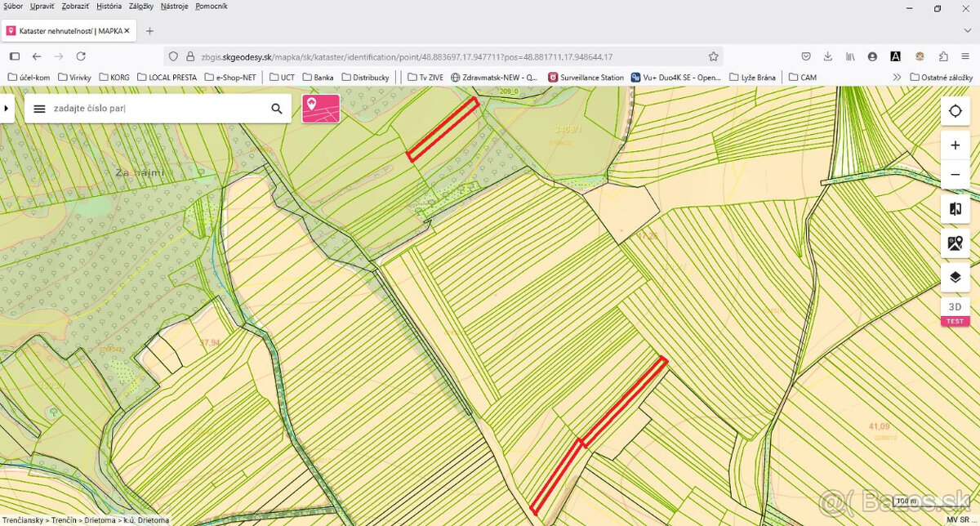Viewport: 980px width, 526px height.
Task: Expand the collapsed left side panel arrow
Action: point(7,108)
